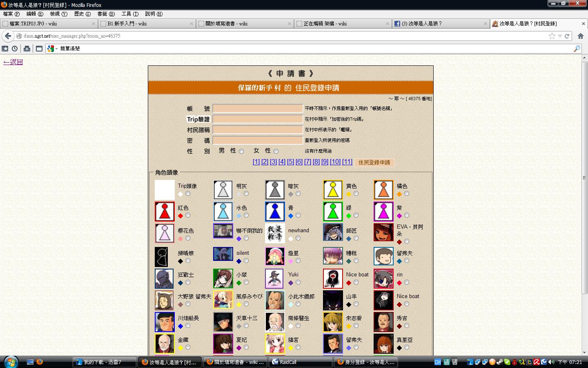Choose the silent avatar radio button
This screenshot has height=368, width=588.
click(246, 260)
